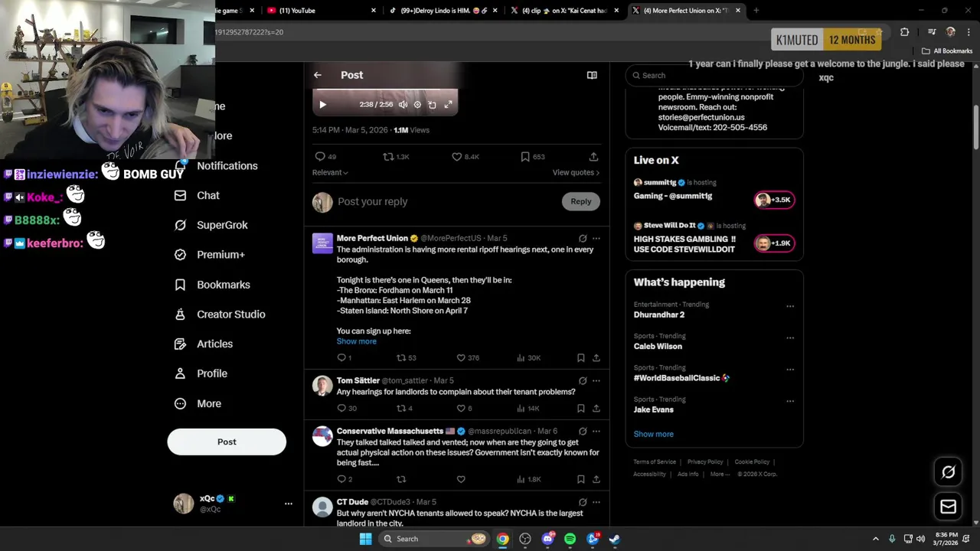Open View quotes link
This screenshot has width=980, height=551.
[x=576, y=172]
